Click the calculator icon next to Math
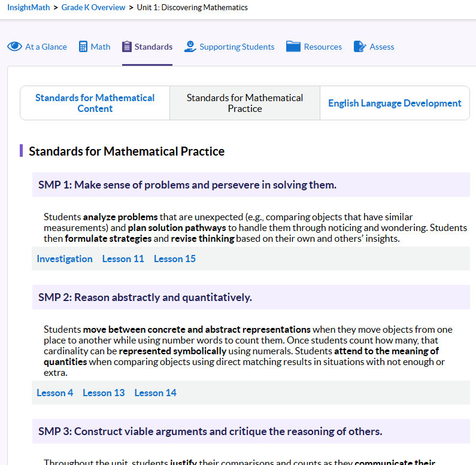 pyautogui.click(x=83, y=47)
